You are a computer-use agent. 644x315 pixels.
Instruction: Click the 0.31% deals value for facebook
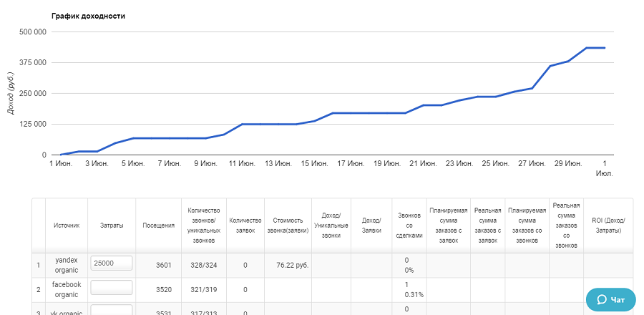pyautogui.click(x=414, y=294)
